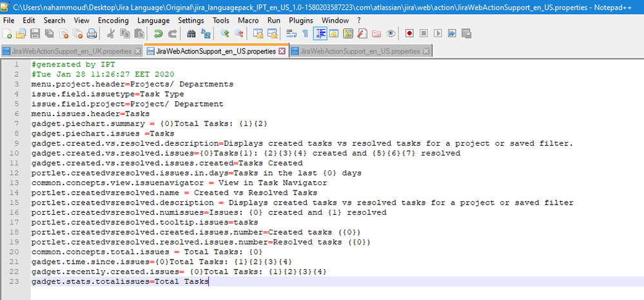Click 'common.concepts.view.issuenavigator' line
This screenshot has width=644, height=300.
179,183
